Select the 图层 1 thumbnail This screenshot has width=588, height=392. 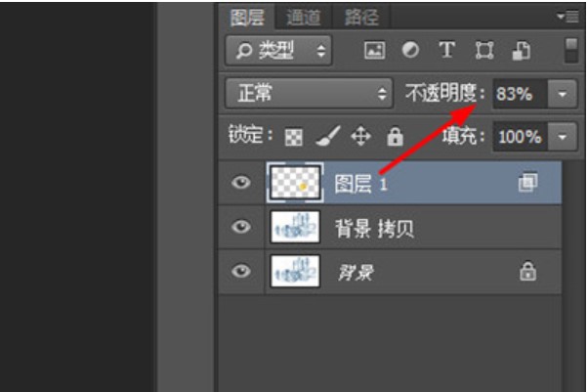(x=295, y=183)
